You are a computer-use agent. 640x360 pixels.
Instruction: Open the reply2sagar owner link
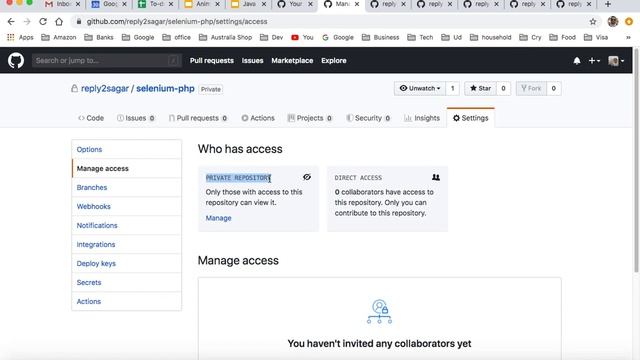[x=104, y=89]
